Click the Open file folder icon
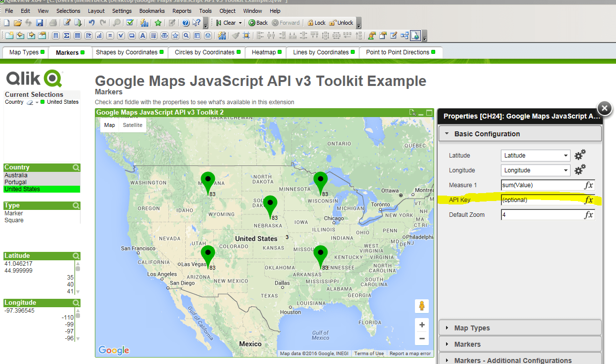 18,23
